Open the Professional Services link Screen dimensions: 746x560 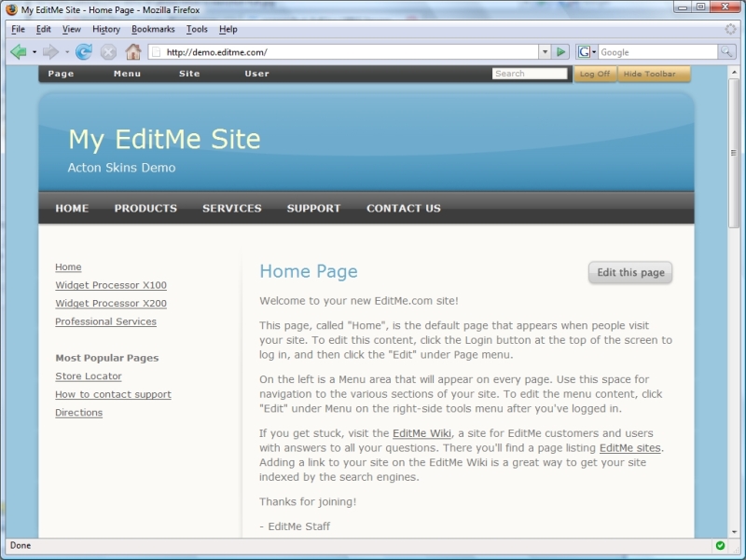(x=105, y=321)
